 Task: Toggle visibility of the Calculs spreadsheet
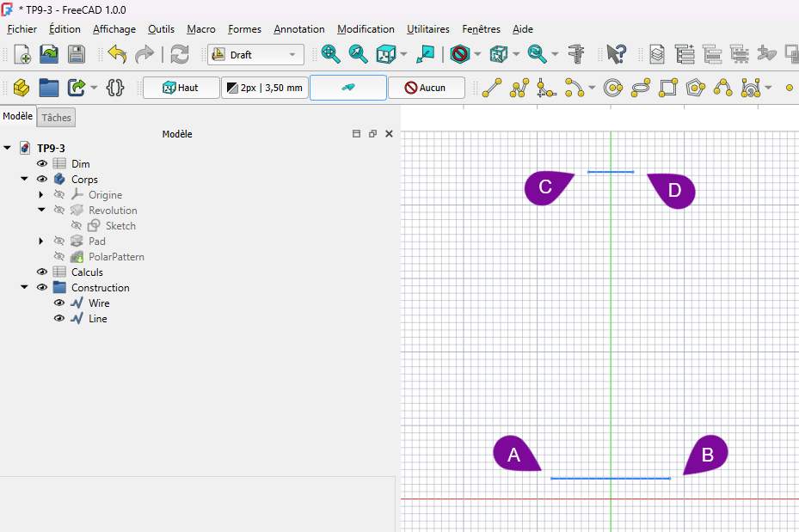[x=42, y=272]
